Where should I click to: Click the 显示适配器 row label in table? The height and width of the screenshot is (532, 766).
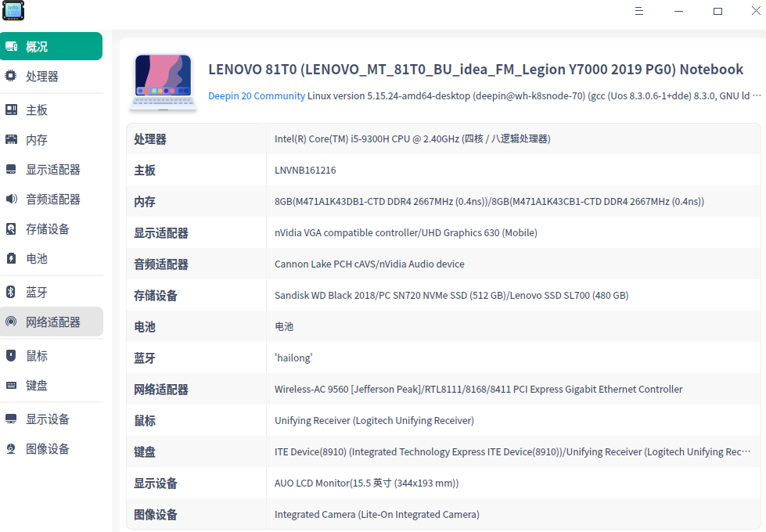pos(160,233)
